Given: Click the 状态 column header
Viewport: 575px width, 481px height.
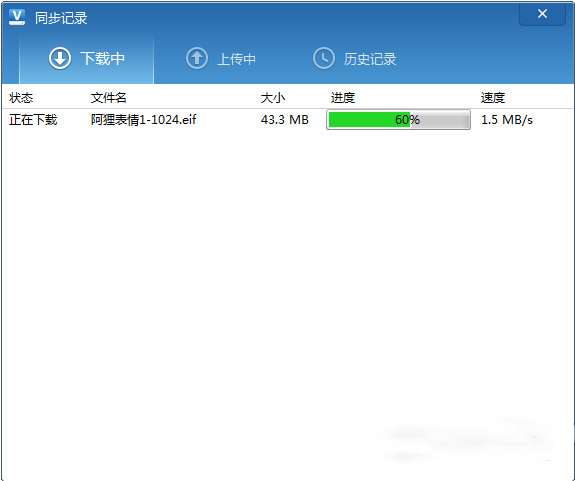Looking at the screenshot, I should [x=21, y=98].
